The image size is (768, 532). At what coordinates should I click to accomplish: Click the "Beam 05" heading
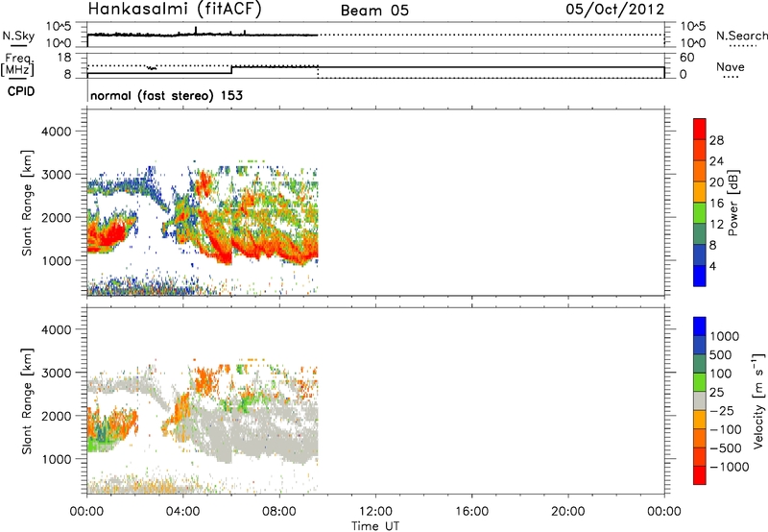[374, 11]
